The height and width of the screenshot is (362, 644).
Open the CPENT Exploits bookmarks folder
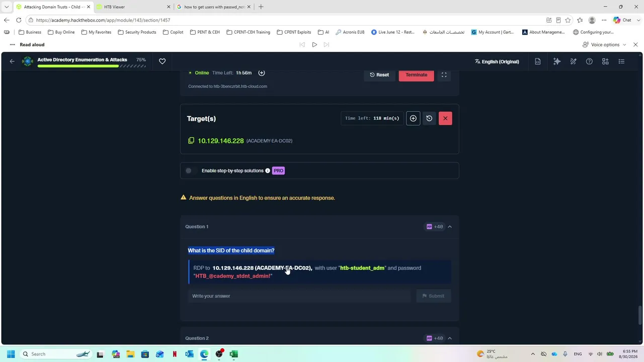294,32
